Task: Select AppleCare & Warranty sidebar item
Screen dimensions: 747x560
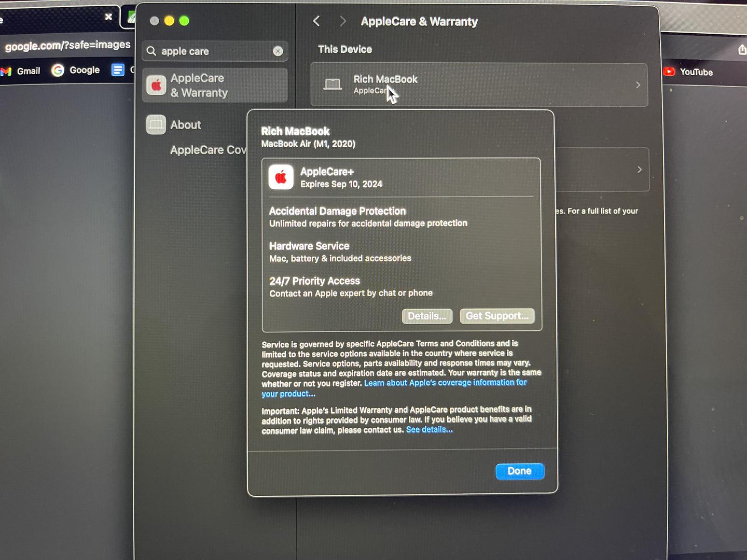Action: (x=215, y=85)
